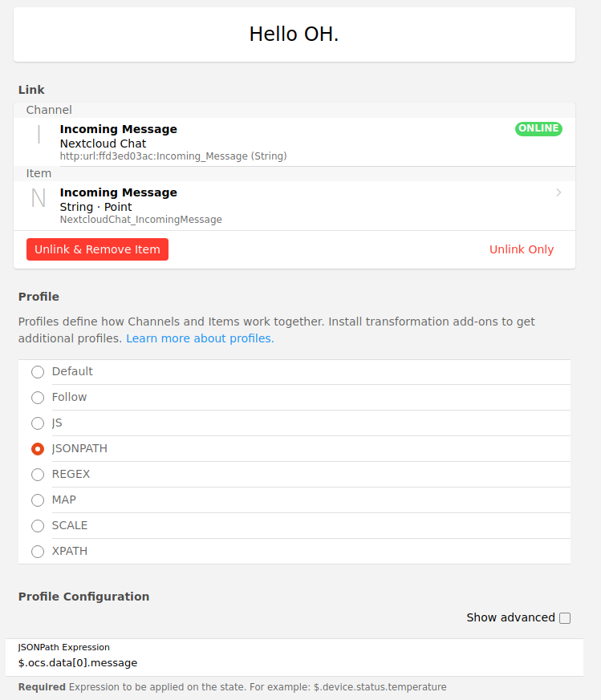601x700 pixels.
Task: Click the ONLINE status badge
Action: (x=538, y=128)
